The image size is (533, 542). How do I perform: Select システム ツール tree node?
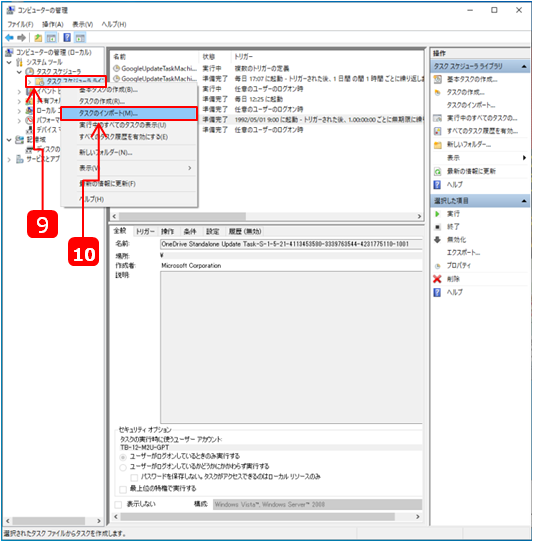44,62
